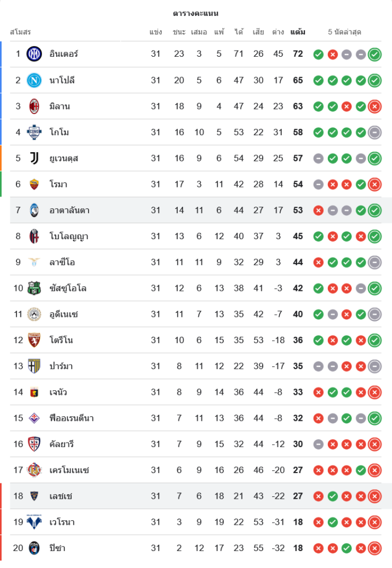Select the Pisa club badge
The width and height of the screenshot is (392, 568).
click(35, 548)
